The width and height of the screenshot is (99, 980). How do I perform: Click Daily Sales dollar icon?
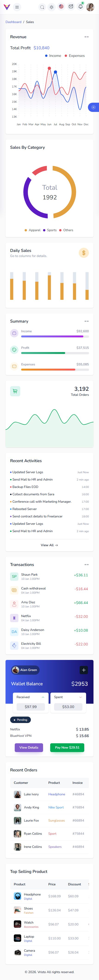coord(84,253)
